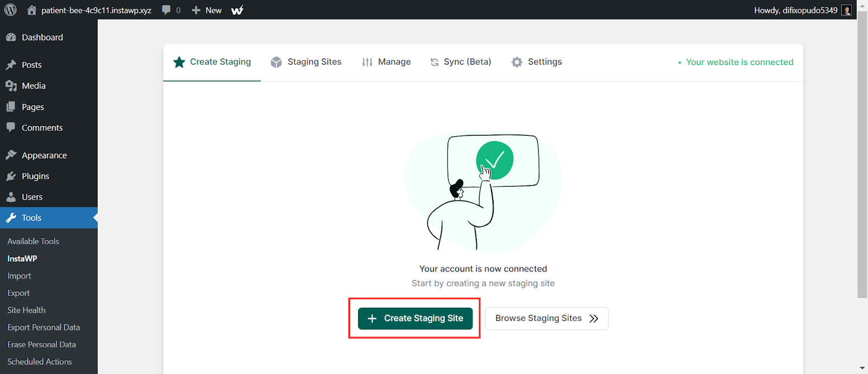
Task: Open the Appearance menu item
Action: [49, 155]
